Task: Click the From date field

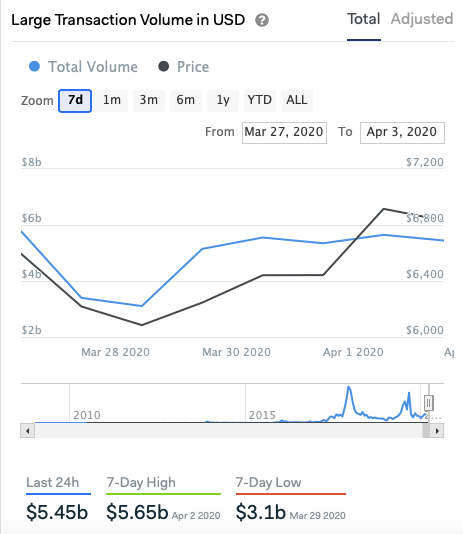Action: (x=284, y=132)
